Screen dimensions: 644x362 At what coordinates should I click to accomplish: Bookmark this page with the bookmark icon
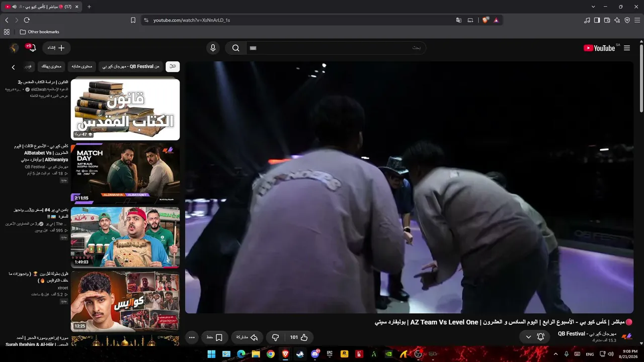tap(133, 20)
